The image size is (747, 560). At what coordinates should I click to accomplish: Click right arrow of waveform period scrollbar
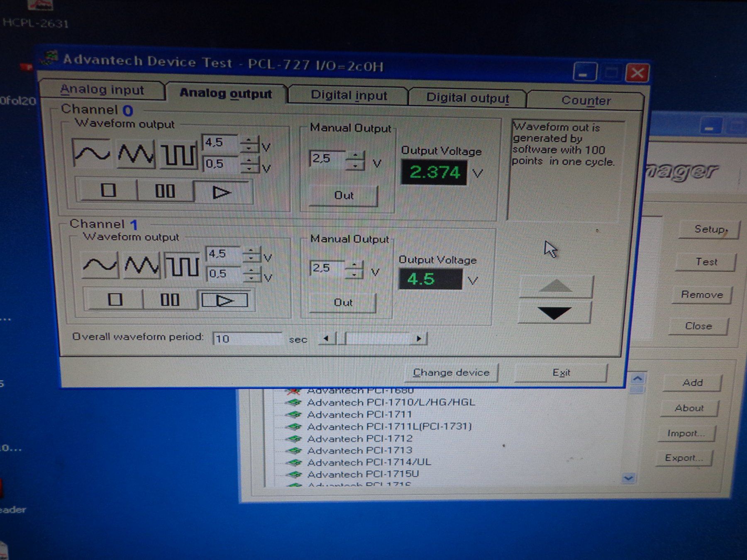[419, 339]
